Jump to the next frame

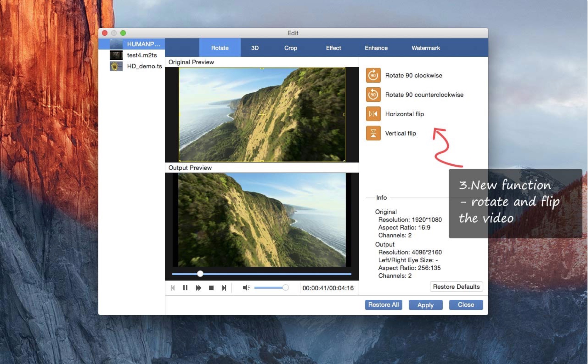224,288
